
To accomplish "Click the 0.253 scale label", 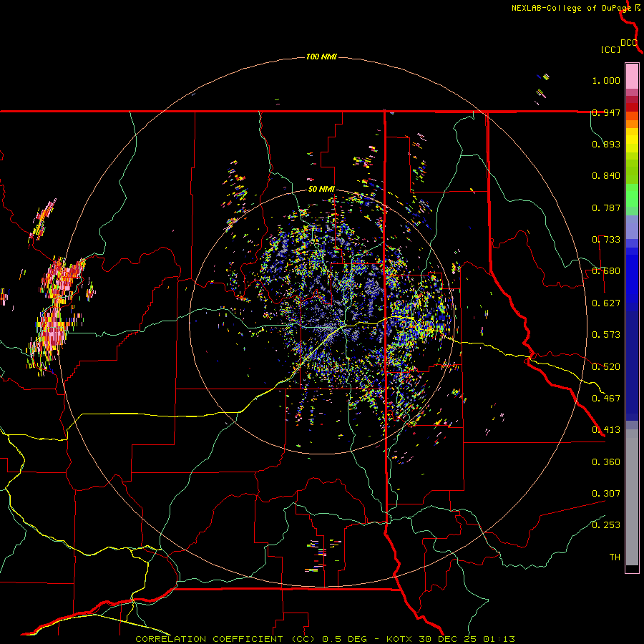I will coord(606,525).
